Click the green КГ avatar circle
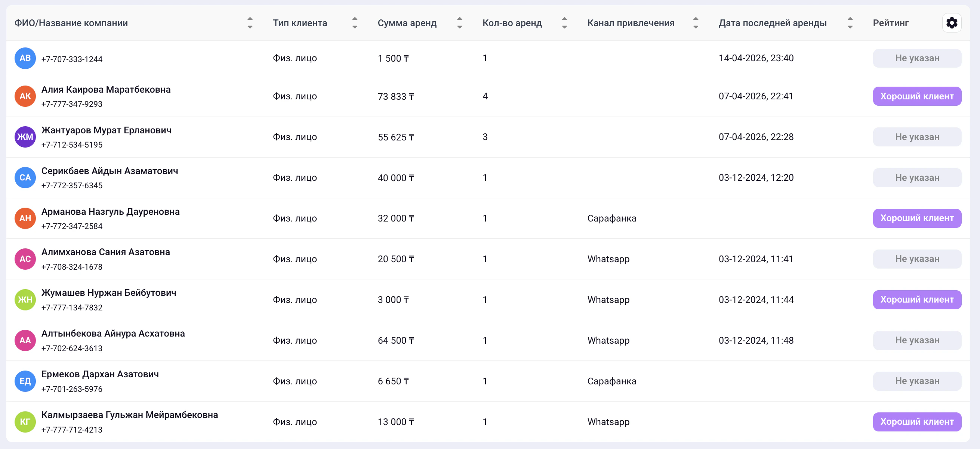The image size is (980, 449). [x=25, y=422]
